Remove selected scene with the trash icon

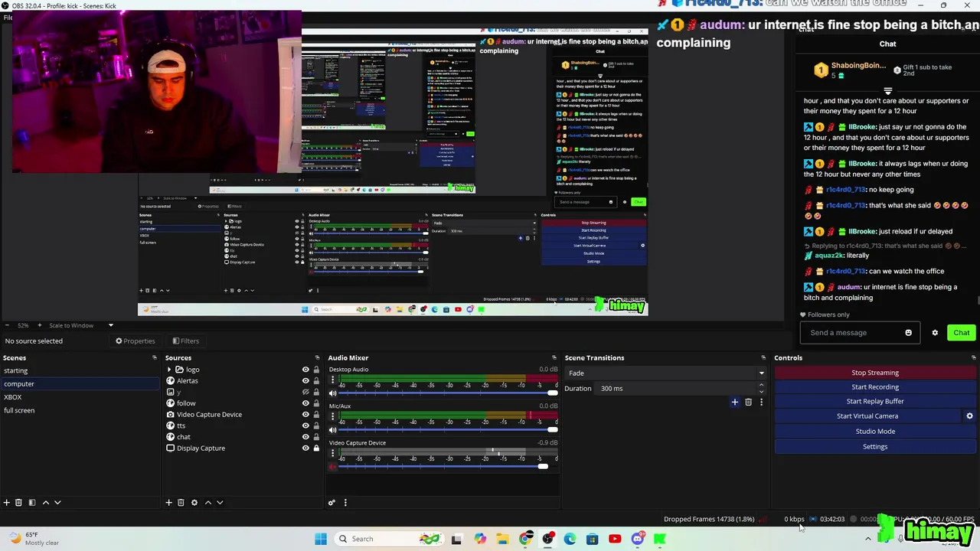(19, 503)
